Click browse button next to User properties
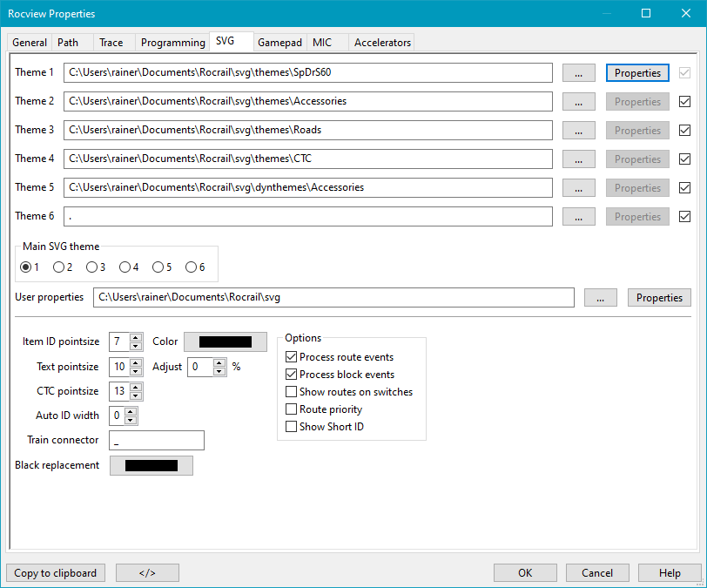This screenshot has height=588, width=707. (x=600, y=298)
